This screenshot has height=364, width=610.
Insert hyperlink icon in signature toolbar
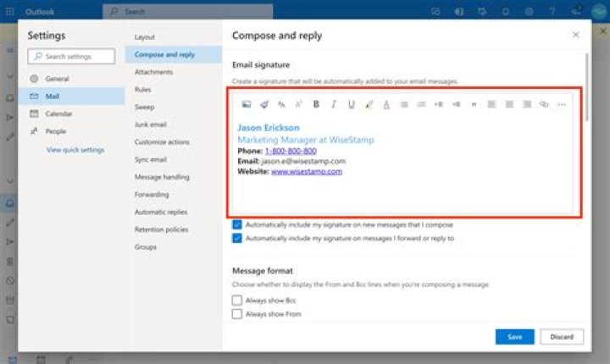pos(544,104)
